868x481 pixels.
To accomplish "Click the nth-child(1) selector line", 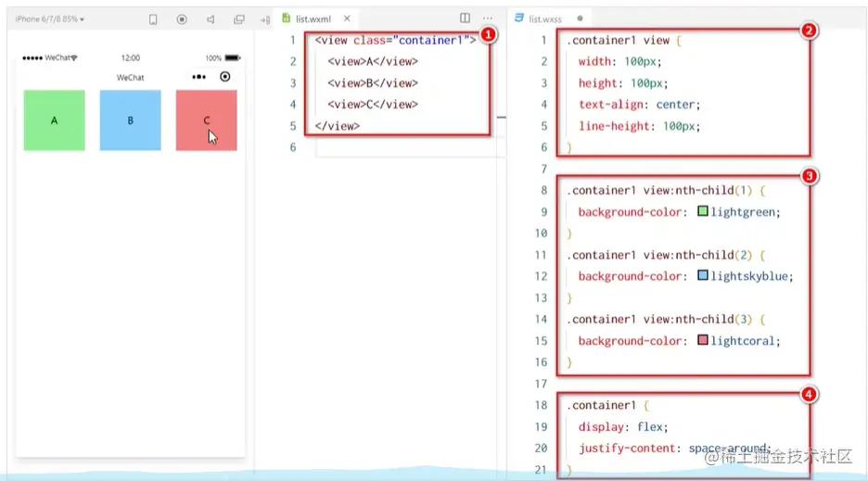I will (x=666, y=190).
